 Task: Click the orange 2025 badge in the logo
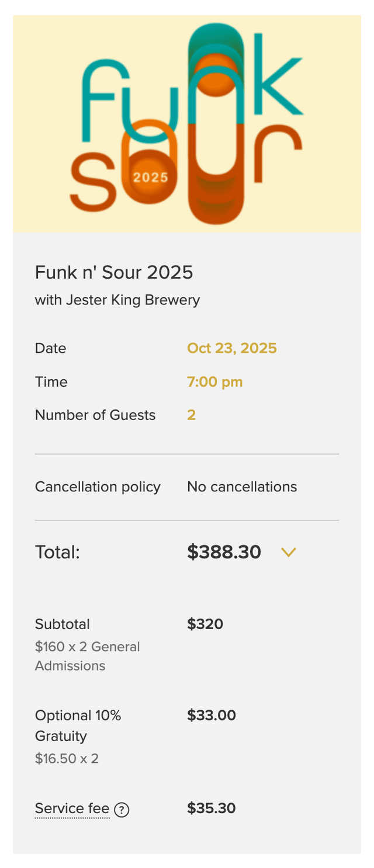(150, 177)
